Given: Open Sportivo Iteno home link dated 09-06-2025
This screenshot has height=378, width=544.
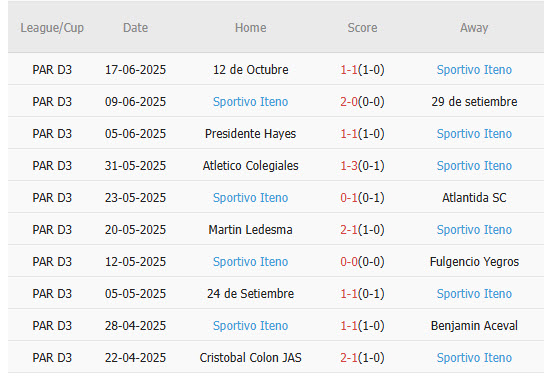Looking at the screenshot, I should 250,102.
